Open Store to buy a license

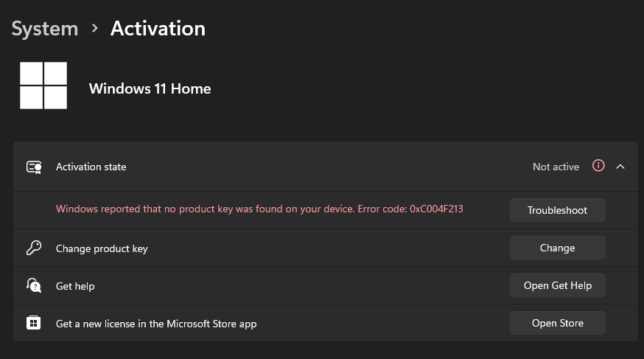(557, 323)
